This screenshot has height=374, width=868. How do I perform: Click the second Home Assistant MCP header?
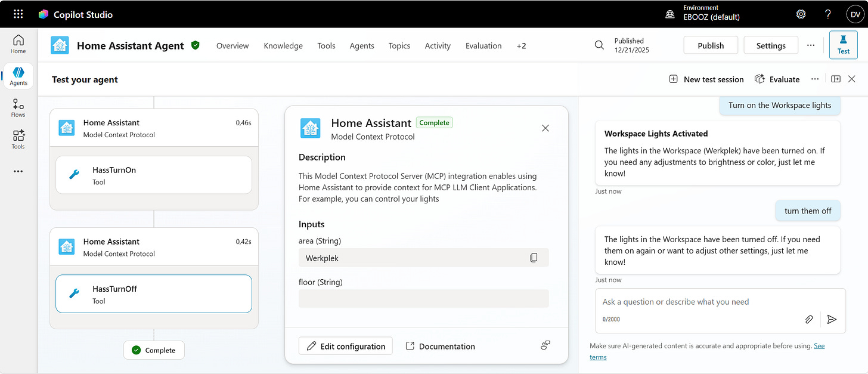[x=154, y=246]
